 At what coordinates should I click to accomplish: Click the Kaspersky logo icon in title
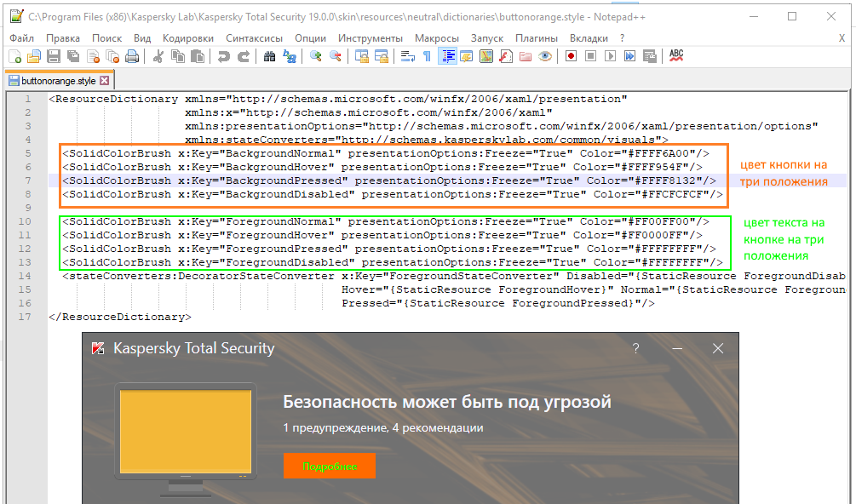click(98, 348)
